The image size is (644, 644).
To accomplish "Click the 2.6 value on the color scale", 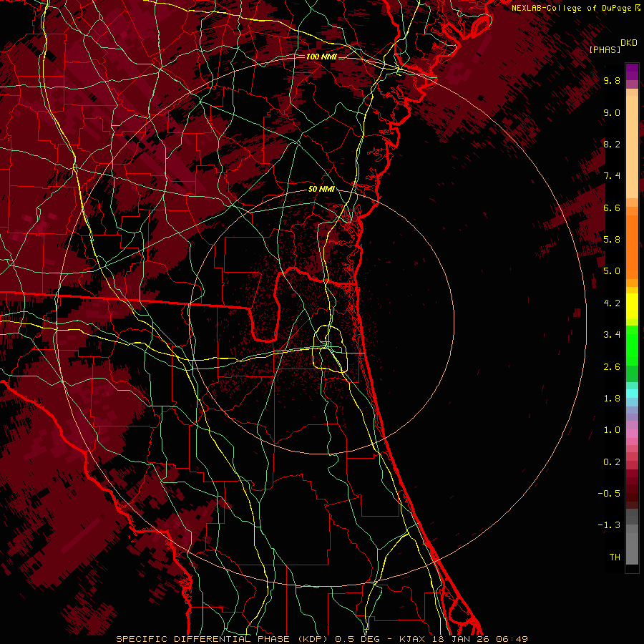I will (x=612, y=367).
